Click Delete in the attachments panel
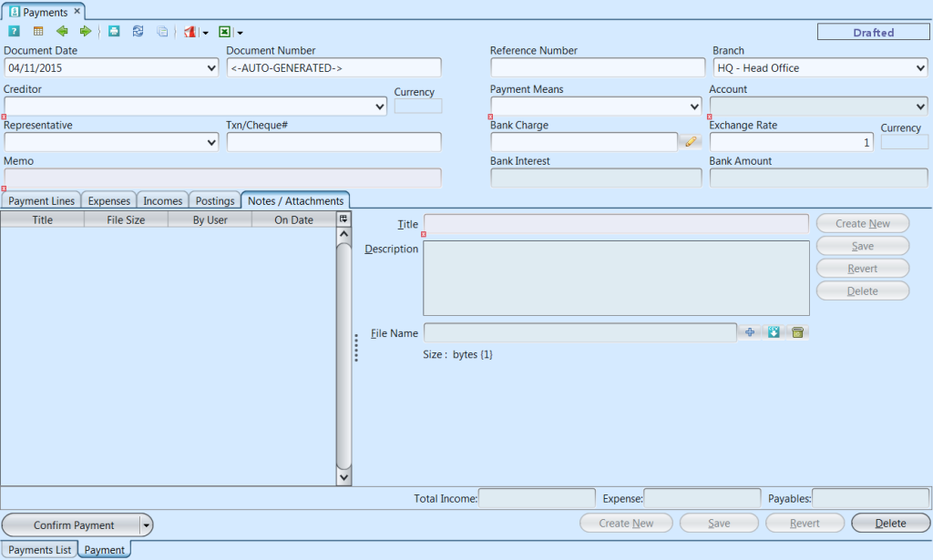The height and width of the screenshot is (560, 933). click(x=863, y=291)
